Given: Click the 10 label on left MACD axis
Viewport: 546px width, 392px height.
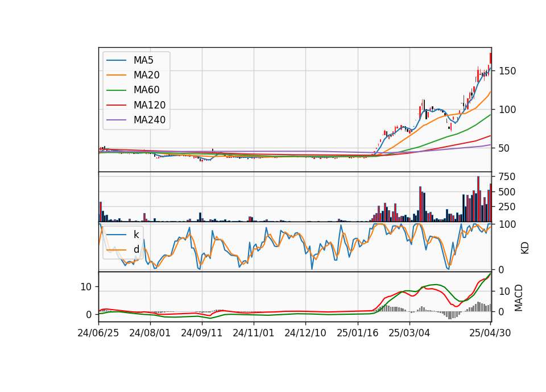Looking at the screenshot, I should coord(86,287).
